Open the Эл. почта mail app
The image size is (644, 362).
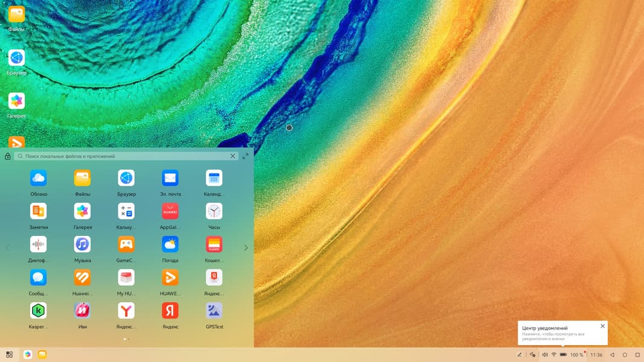click(x=170, y=179)
